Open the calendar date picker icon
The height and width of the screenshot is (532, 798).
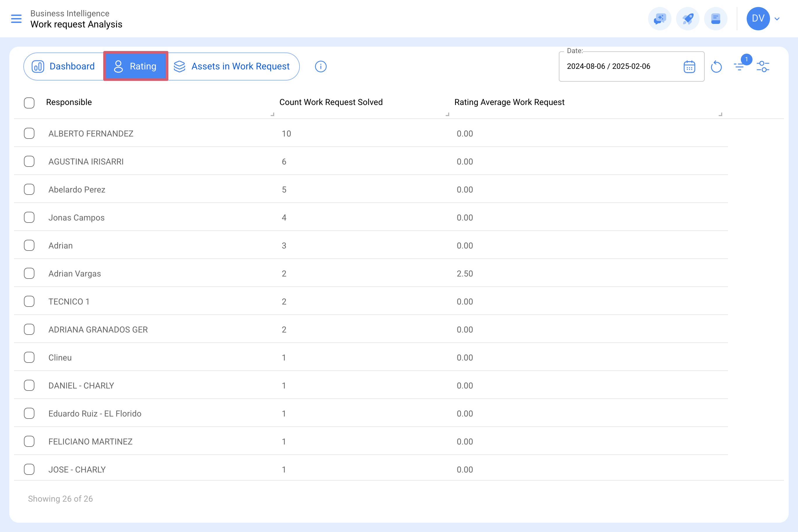(x=689, y=66)
